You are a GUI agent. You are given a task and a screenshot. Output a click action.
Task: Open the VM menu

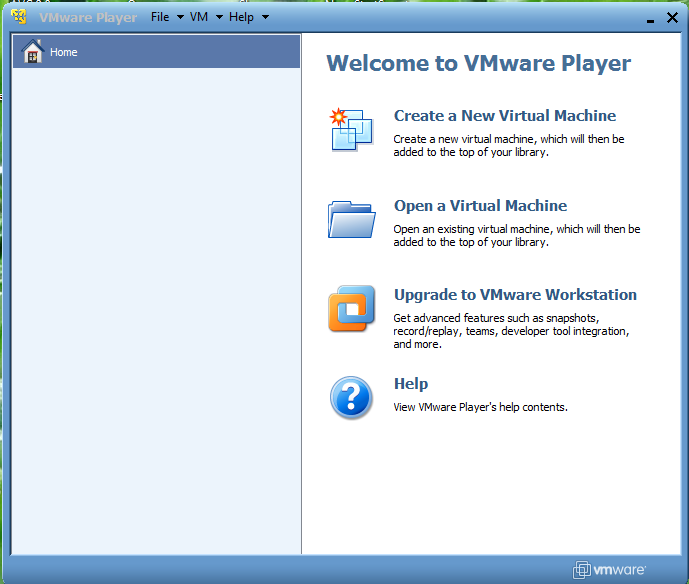199,17
